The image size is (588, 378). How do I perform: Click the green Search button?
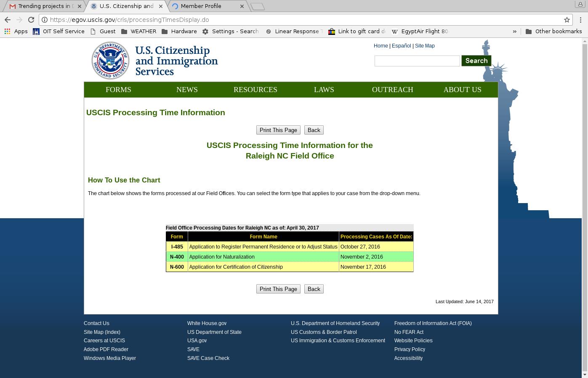[476, 61]
